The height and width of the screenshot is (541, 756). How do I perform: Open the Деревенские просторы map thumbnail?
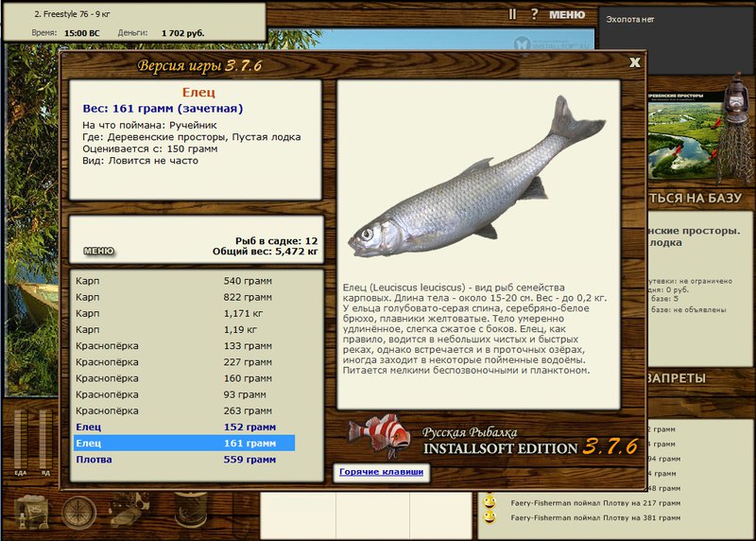(684, 135)
